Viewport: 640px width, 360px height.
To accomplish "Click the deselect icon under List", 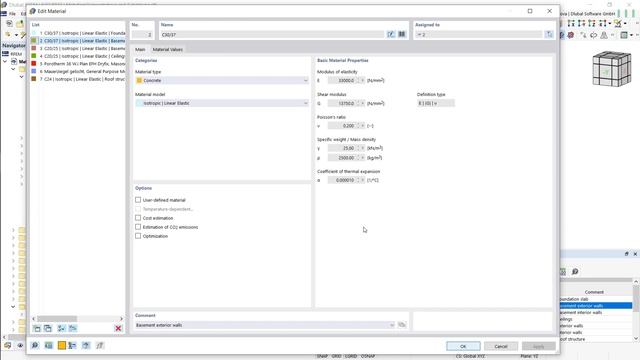I will [x=73, y=328].
